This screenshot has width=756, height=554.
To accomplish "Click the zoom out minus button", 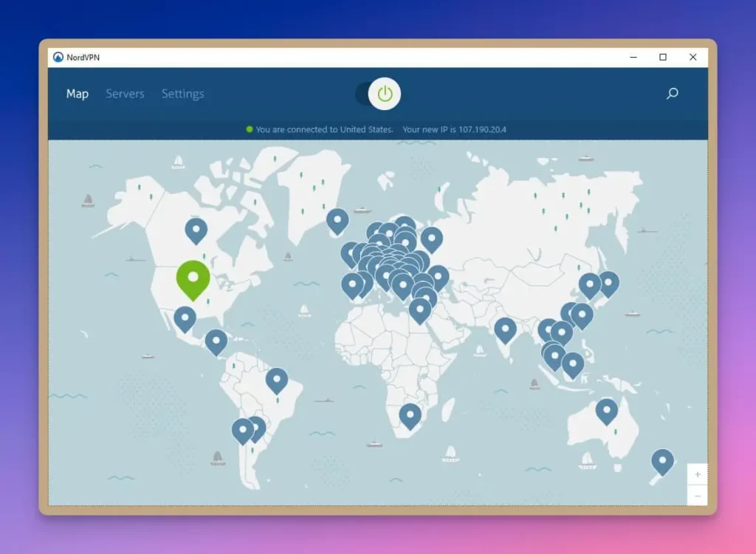I will [698, 496].
